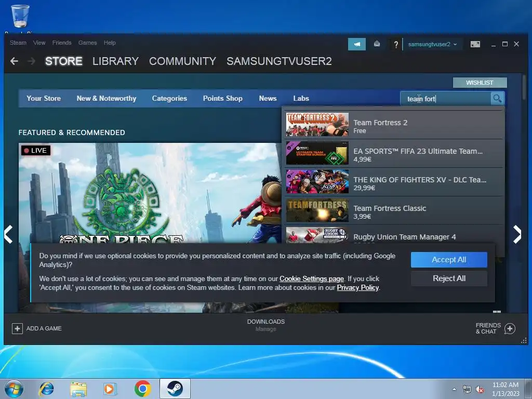Switch to the LIBRARY section
Viewport: 532px width, 399px height.
pyautogui.click(x=115, y=61)
